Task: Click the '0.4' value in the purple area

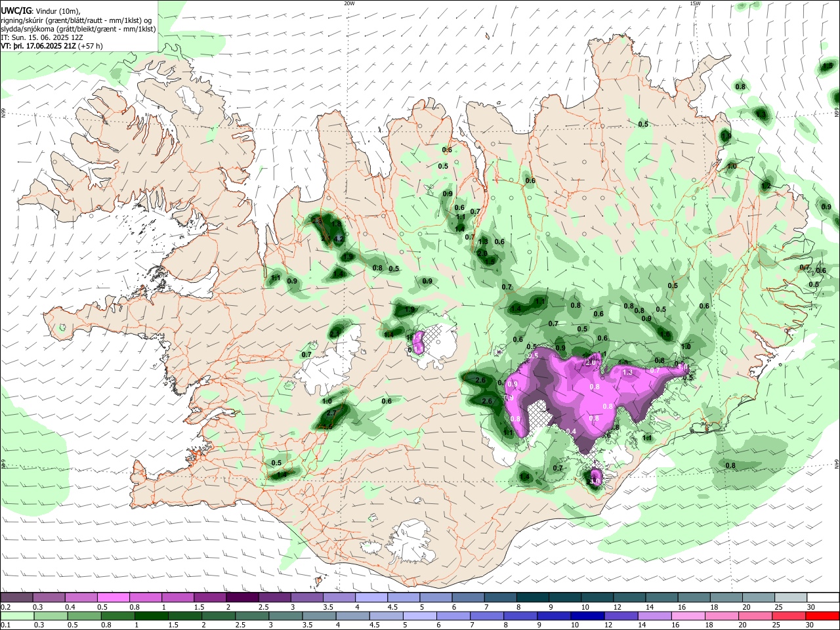Action: pyautogui.click(x=571, y=431)
